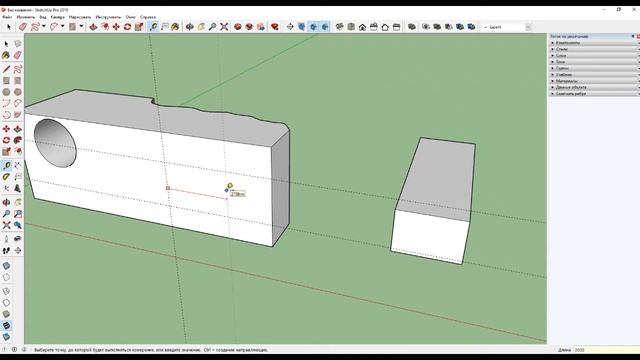This screenshot has height=360, width=640.
Task: Select the Axes tool in left toolbar
Action: pyautogui.click(x=6, y=188)
